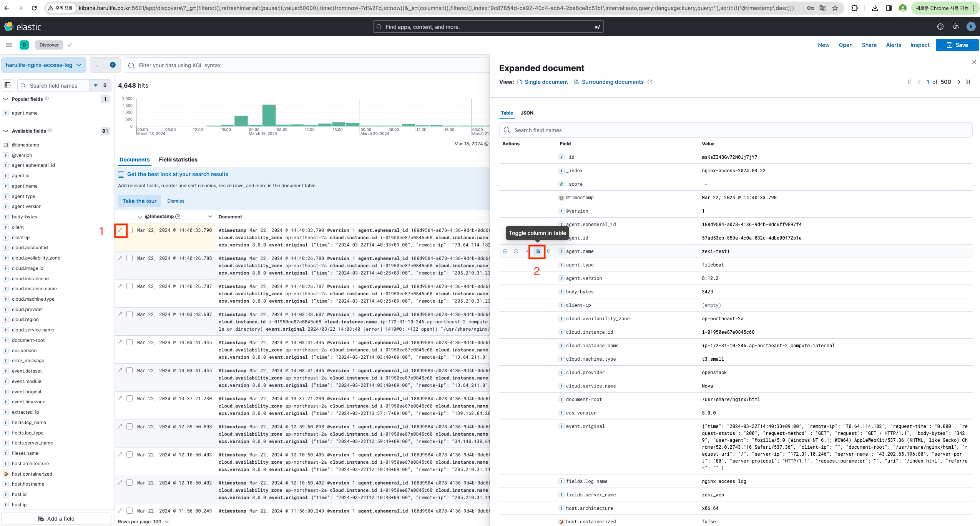
Task: Toggle the field sidebar collapse icon
Action: click(x=8, y=85)
